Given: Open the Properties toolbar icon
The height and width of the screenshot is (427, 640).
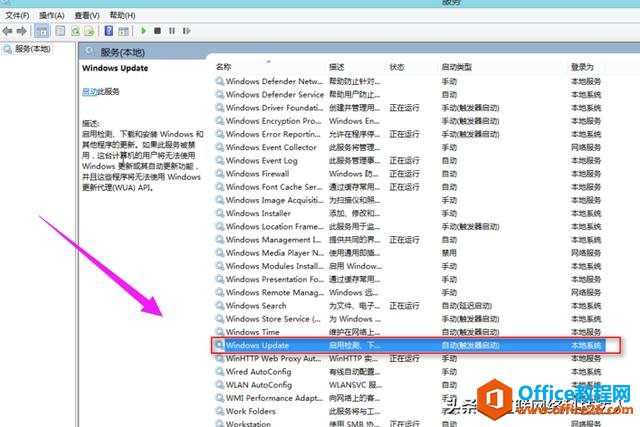Looking at the screenshot, I should pyautogui.click(x=60, y=31).
